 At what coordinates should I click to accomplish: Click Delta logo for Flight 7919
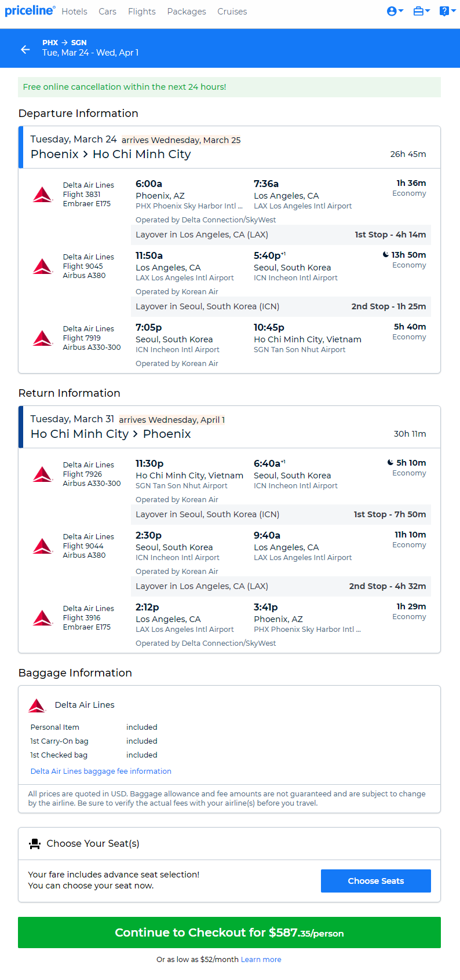tap(43, 338)
